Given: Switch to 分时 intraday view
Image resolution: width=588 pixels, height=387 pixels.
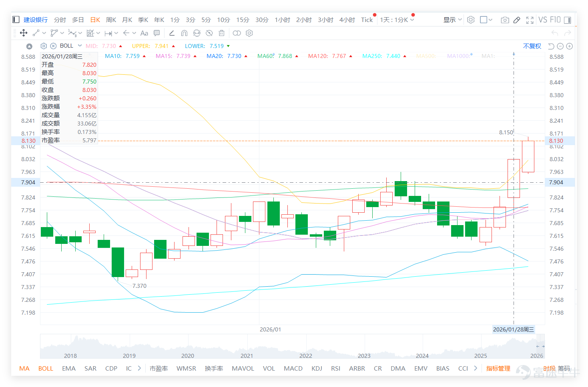Looking at the screenshot, I should click(60, 20).
